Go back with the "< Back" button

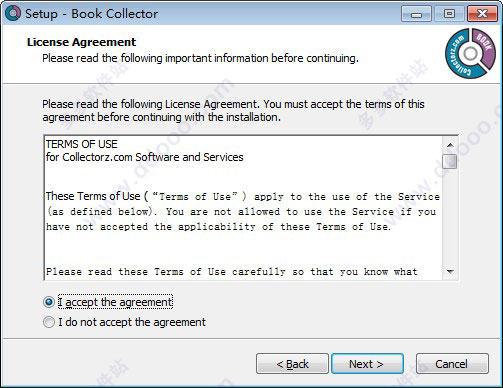point(292,364)
